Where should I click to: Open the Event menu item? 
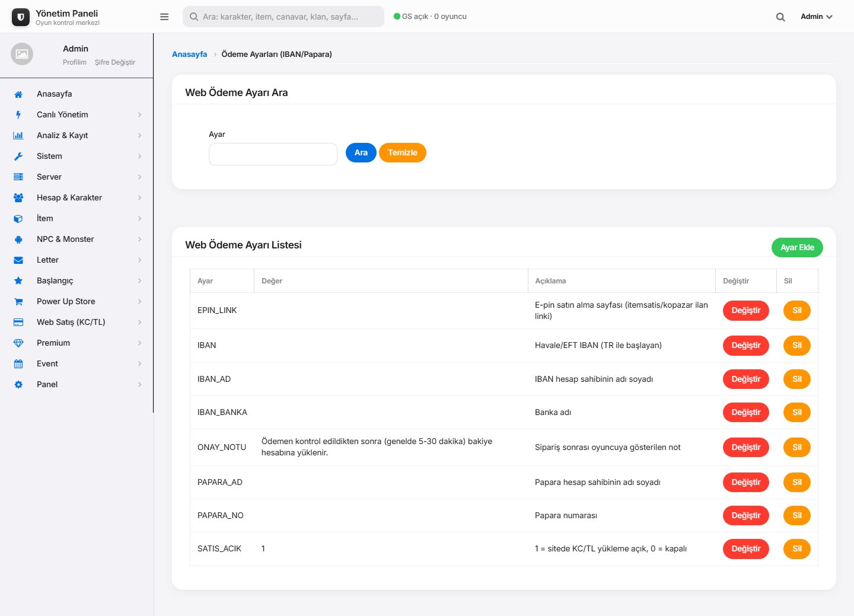pos(77,364)
